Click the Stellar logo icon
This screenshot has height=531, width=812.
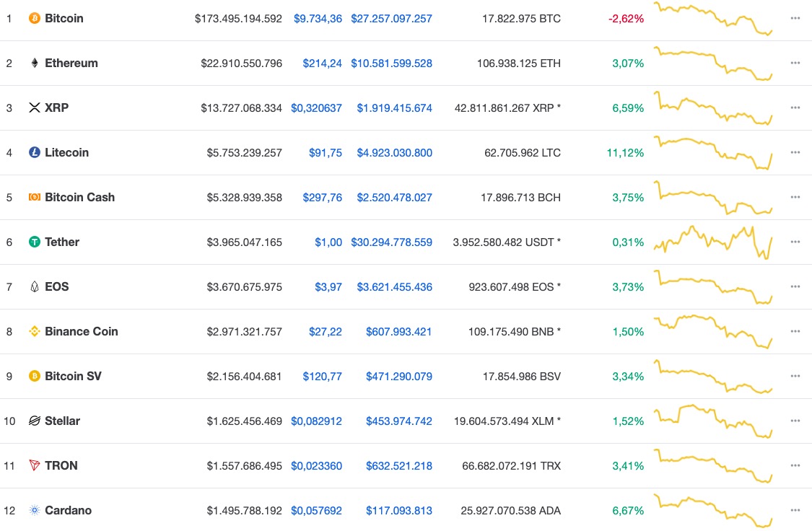(34, 421)
